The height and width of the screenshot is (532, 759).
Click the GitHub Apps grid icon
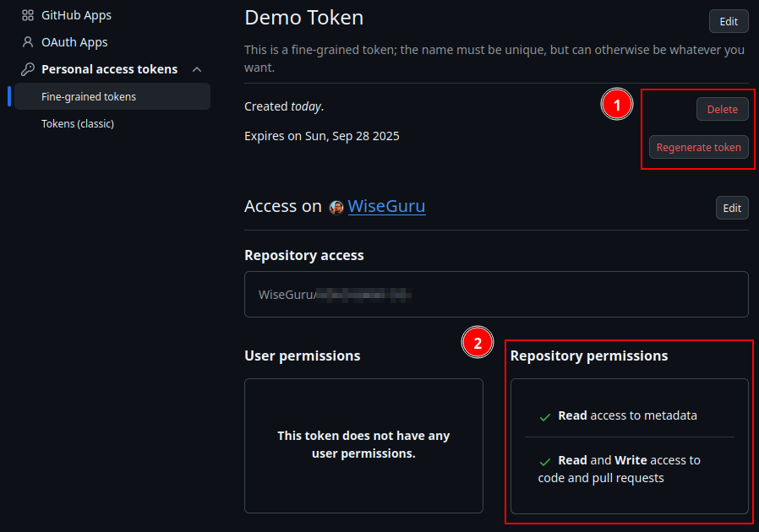click(x=28, y=15)
